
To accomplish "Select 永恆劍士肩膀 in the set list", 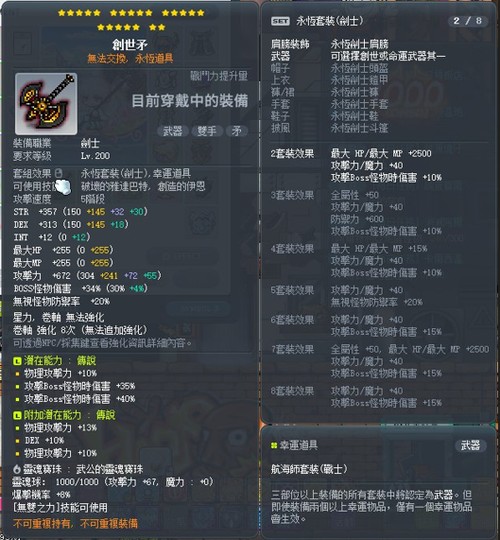I will pyautogui.click(x=360, y=44).
